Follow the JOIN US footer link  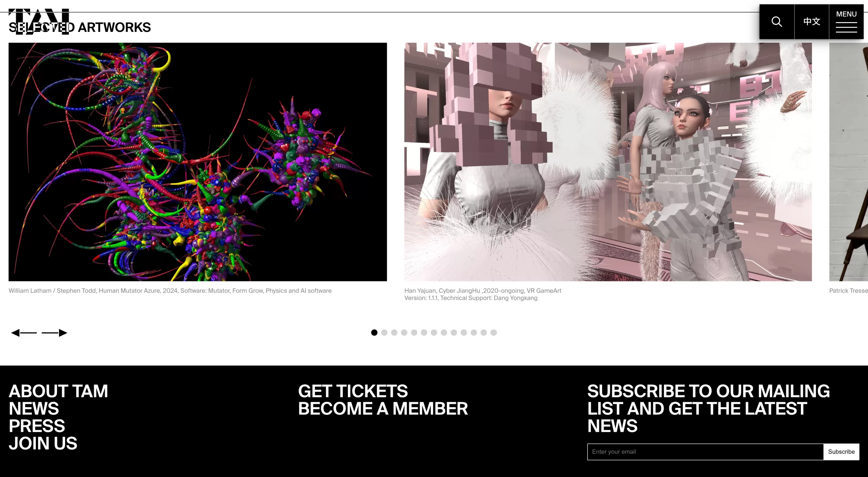pos(43,443)
